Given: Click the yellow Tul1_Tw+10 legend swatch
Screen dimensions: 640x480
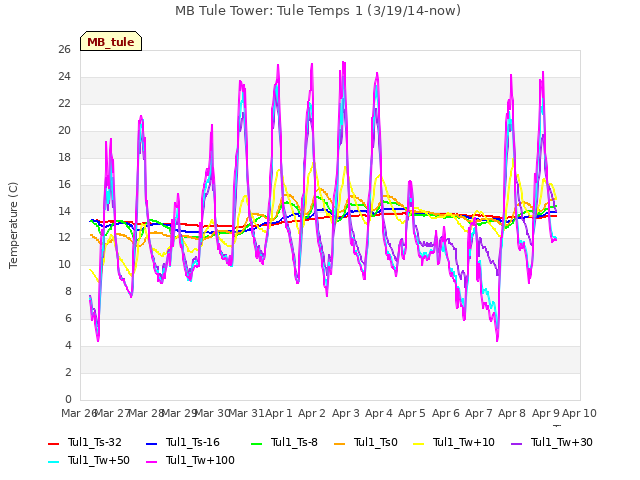Looking at the screenshot, I should [419, 443].
